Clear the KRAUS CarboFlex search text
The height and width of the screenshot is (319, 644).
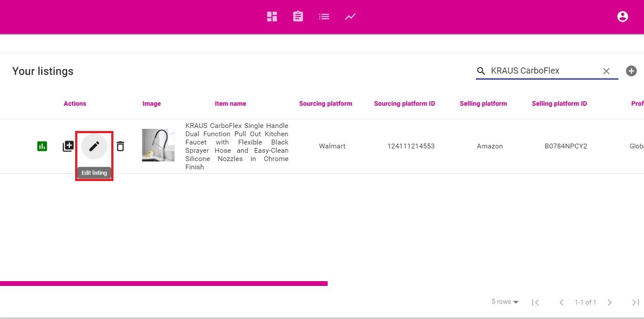click(606, 71)
